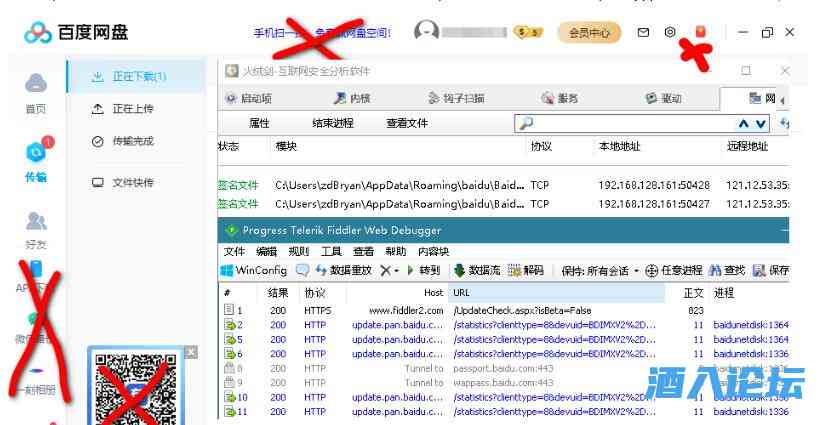The image size is (819, 425).
Task: Select Fiddler session 5
Action: [x=506, y=339]
